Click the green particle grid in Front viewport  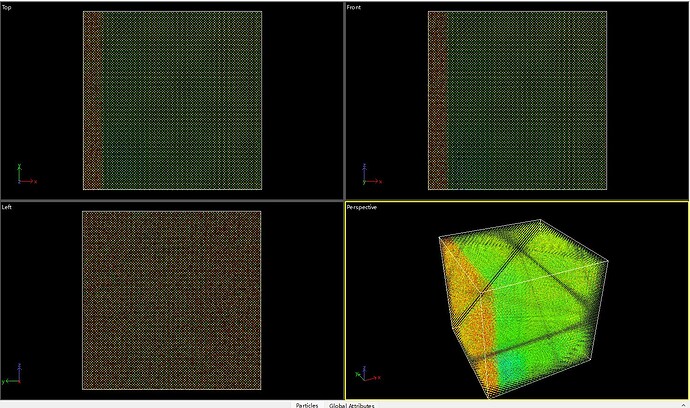coord(527,100)
